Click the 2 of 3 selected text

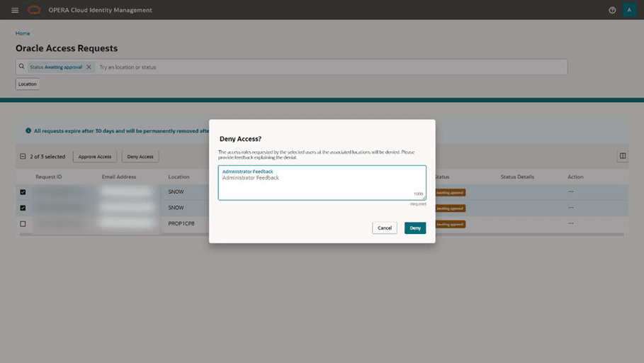(47, 157)
